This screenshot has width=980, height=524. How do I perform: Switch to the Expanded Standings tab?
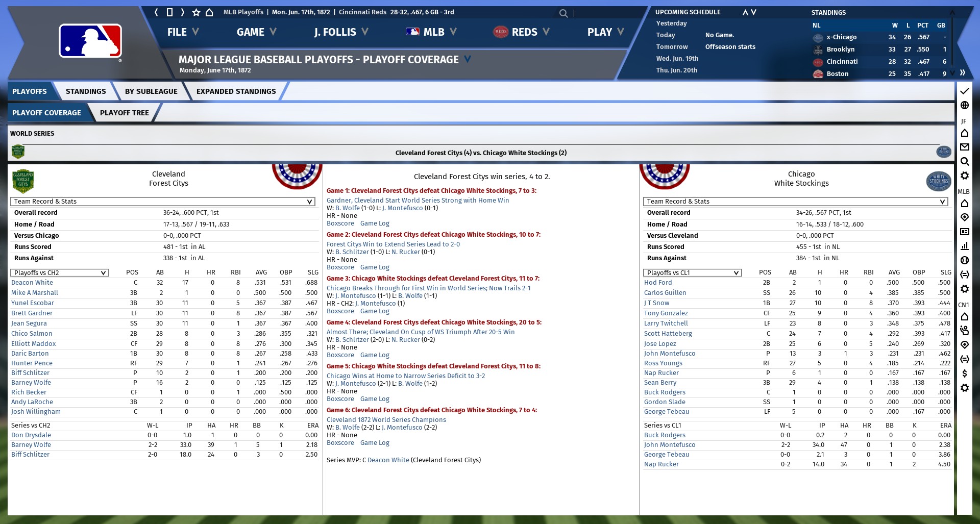[x=236, y=91]
